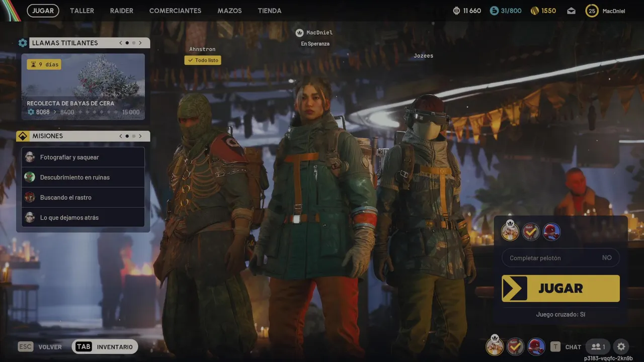Click the red helmet avatar in bottom bar
The height and width of the screenshot is (362, 644).
pos(536,346)
